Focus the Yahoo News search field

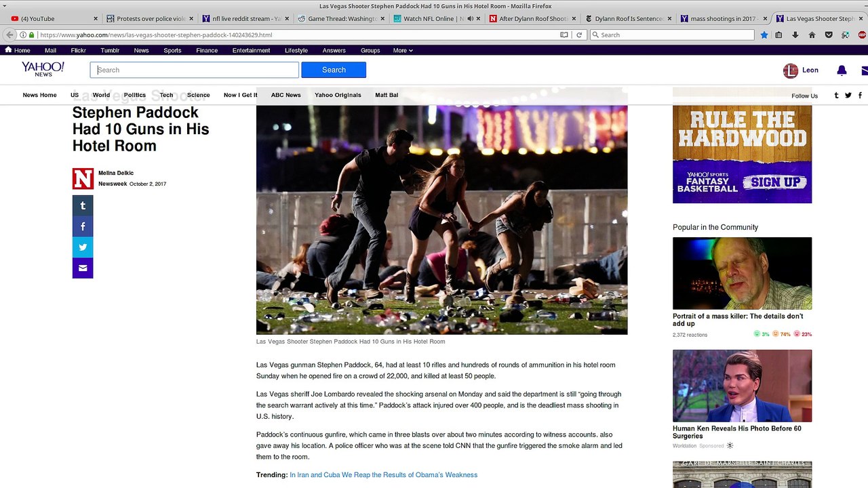tap(194, 70)
